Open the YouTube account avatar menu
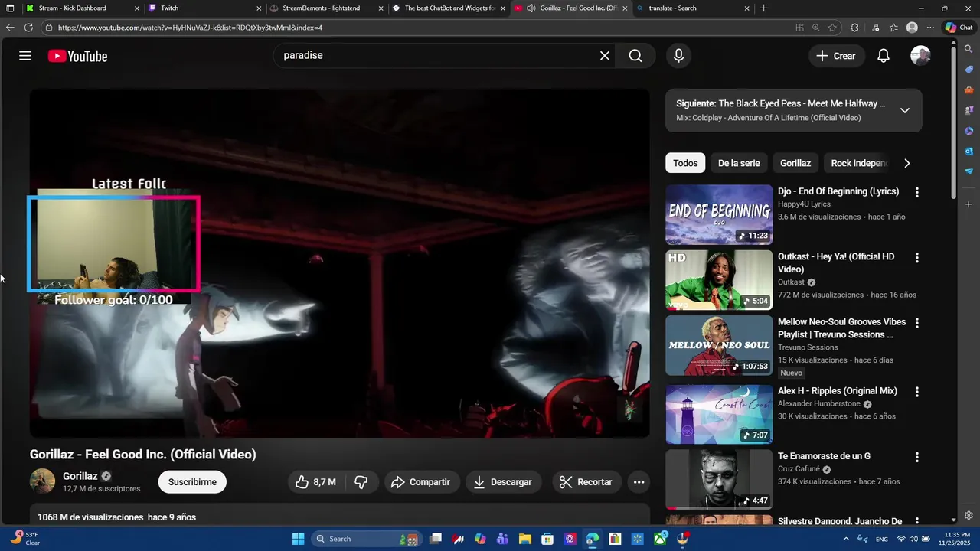Screen dimensions: 980x551 click(920, 56)
